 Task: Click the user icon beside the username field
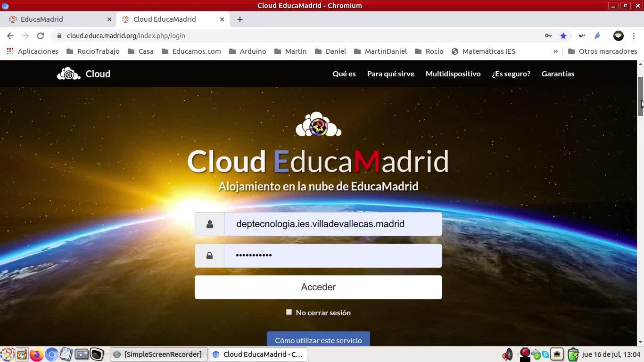pos(210,224)
